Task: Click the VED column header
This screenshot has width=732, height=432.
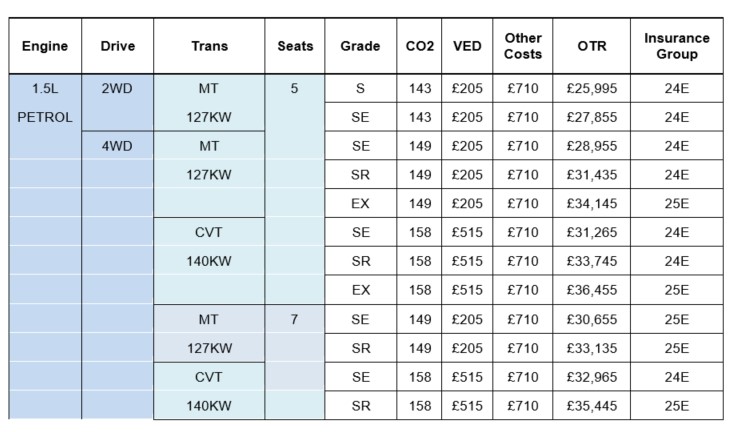Action: 467,46
